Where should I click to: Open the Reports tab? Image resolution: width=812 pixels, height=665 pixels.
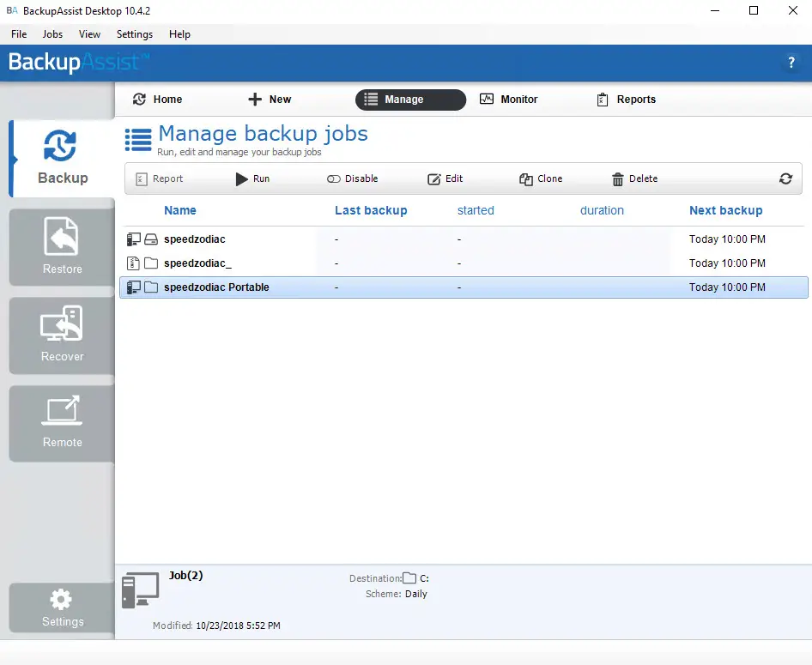pos(626,100)
